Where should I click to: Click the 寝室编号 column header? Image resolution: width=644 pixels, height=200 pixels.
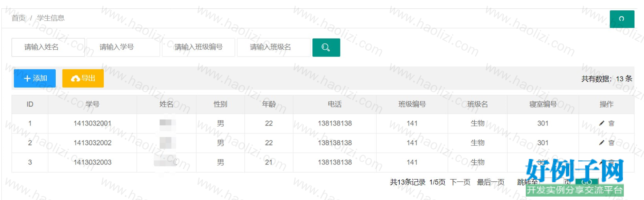[x=543, y=104]
